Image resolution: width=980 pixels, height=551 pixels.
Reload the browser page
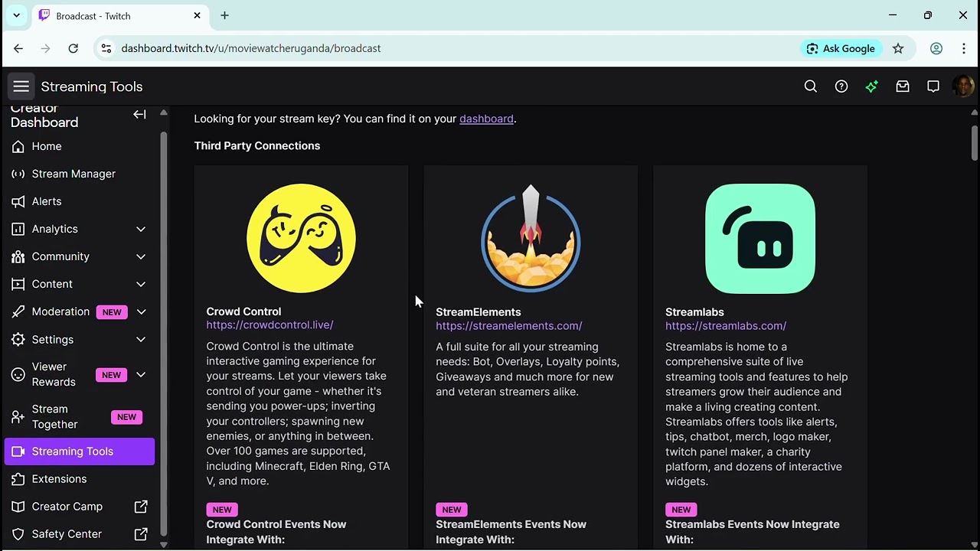point(73,48)
